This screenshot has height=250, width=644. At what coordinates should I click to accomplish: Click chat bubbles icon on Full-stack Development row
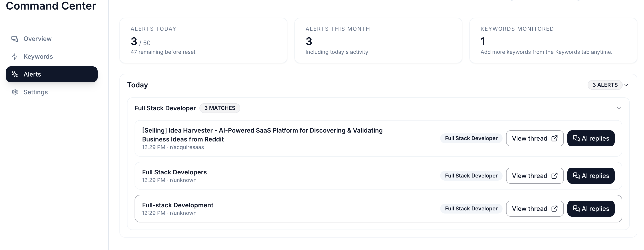coord(576,208)
